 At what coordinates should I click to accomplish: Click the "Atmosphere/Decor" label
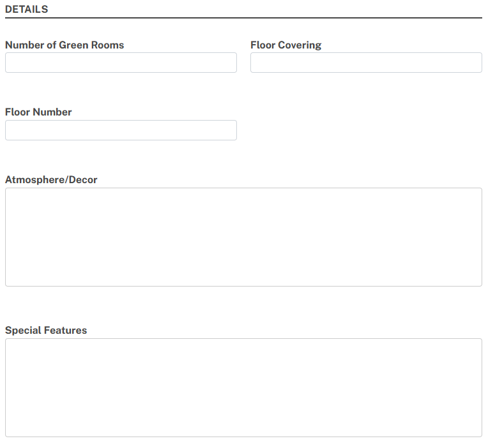click(51, 179)
